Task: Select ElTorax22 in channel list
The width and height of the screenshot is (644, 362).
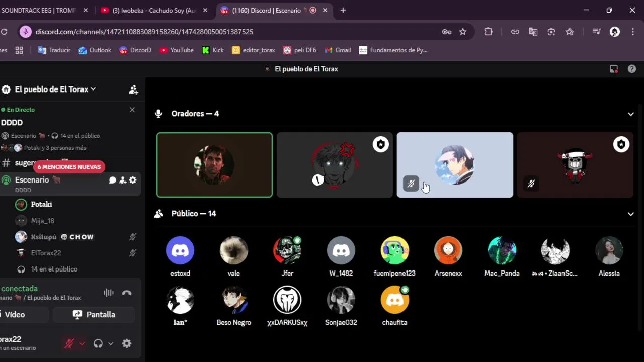Action: [46, 253]
